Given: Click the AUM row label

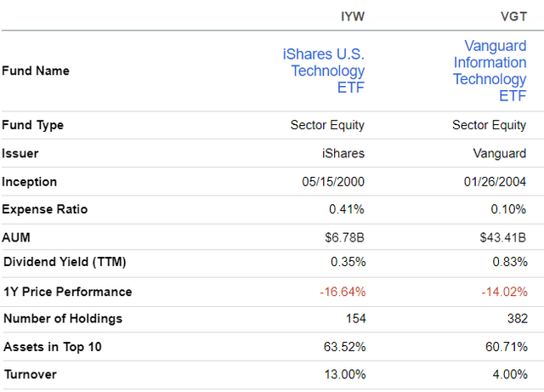Looking at the screenshot, I should tap(17, 237).
